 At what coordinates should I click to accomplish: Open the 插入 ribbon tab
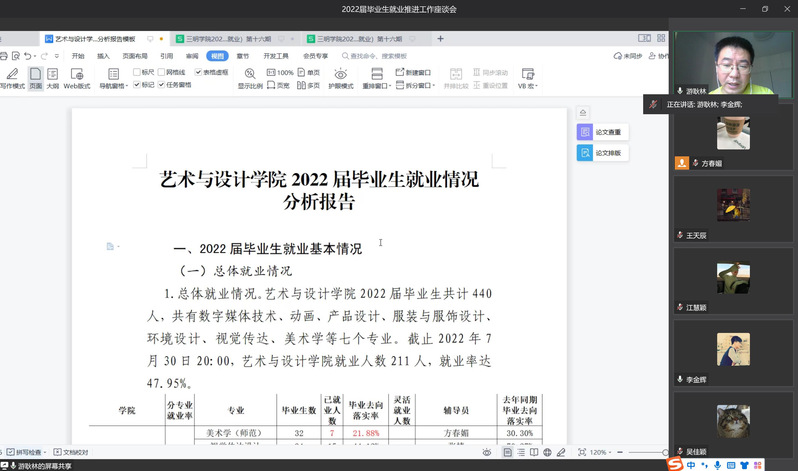coord(103,56)
